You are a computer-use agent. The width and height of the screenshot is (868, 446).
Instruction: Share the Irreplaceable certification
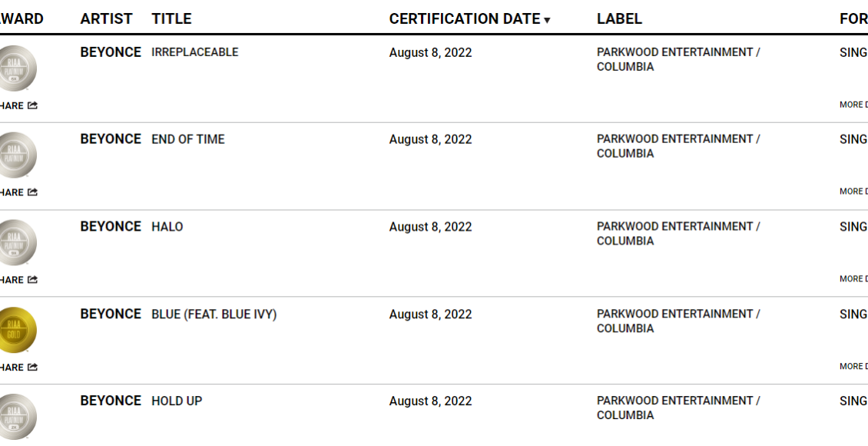18,105
